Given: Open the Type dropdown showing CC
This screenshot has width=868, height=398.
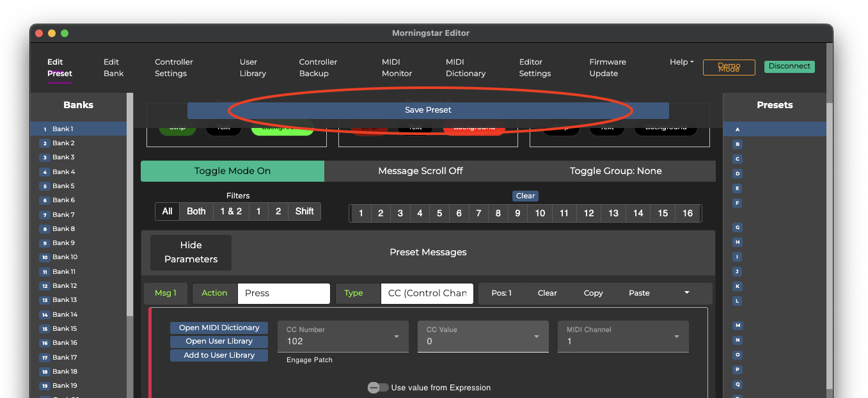Looking at the screenshot, I should point(427,293).
